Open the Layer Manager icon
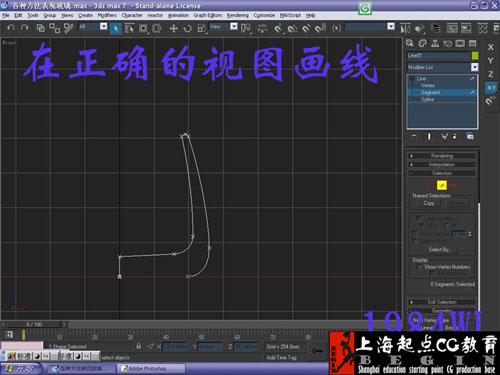Image resolution: width=500 pixels, height=375 pixels. [435, 28]
